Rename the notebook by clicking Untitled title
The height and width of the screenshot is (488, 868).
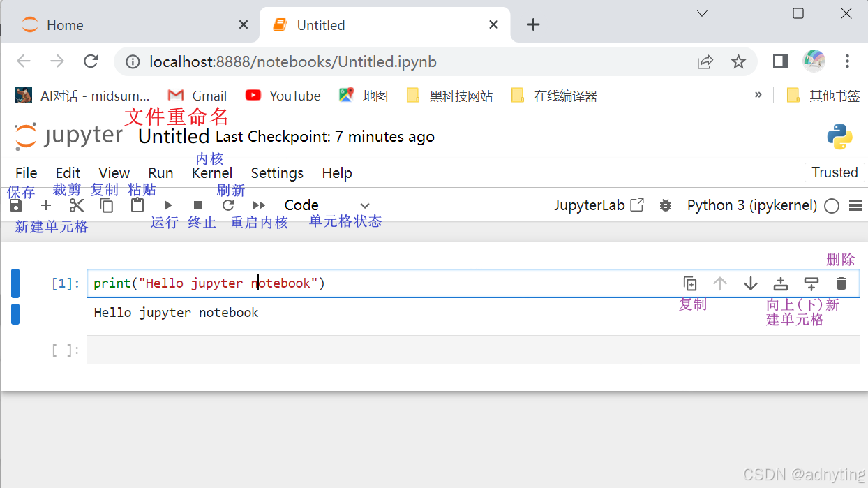click(x=174, y=137)
